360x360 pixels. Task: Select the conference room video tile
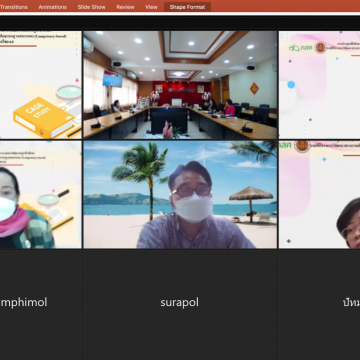point(180,85)
